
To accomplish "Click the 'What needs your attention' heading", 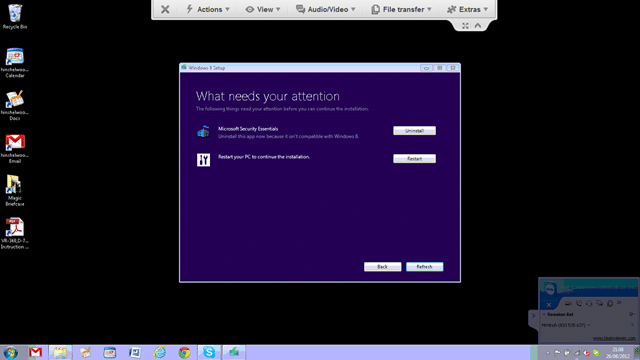I will tap(268, 96).
